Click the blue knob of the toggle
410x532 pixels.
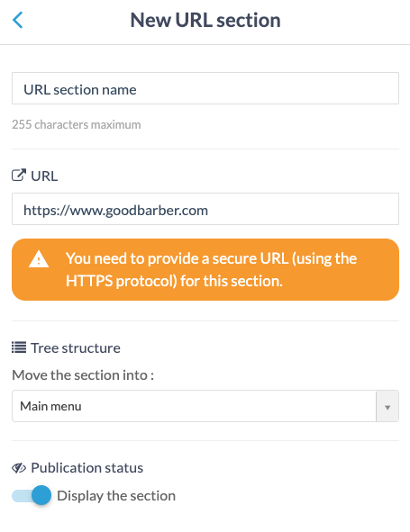41,495
